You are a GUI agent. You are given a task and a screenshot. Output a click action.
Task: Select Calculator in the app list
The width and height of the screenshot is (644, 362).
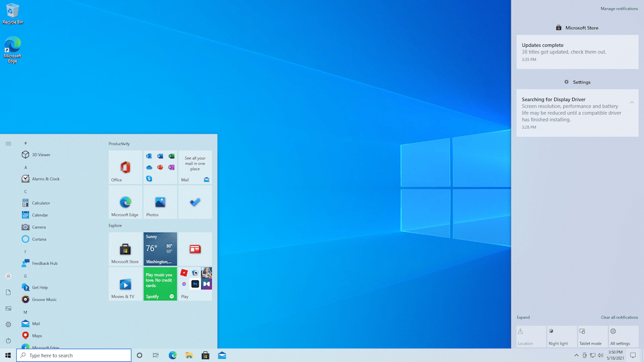tap(40, 203)
